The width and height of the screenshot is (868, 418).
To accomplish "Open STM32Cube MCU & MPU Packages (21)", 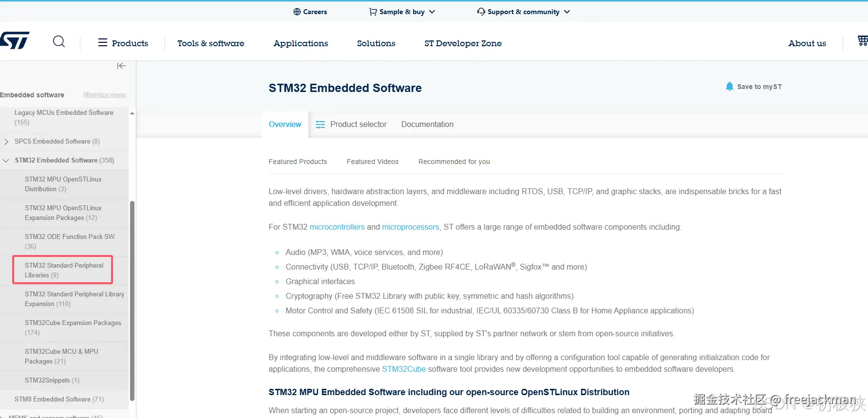I will (x=64, y=357).
